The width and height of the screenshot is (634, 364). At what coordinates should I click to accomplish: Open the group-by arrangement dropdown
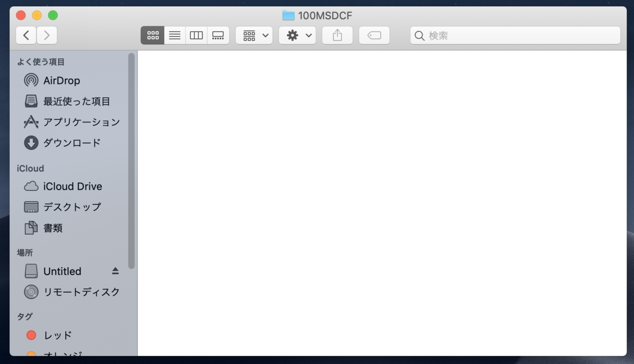(x=254, y=35)
